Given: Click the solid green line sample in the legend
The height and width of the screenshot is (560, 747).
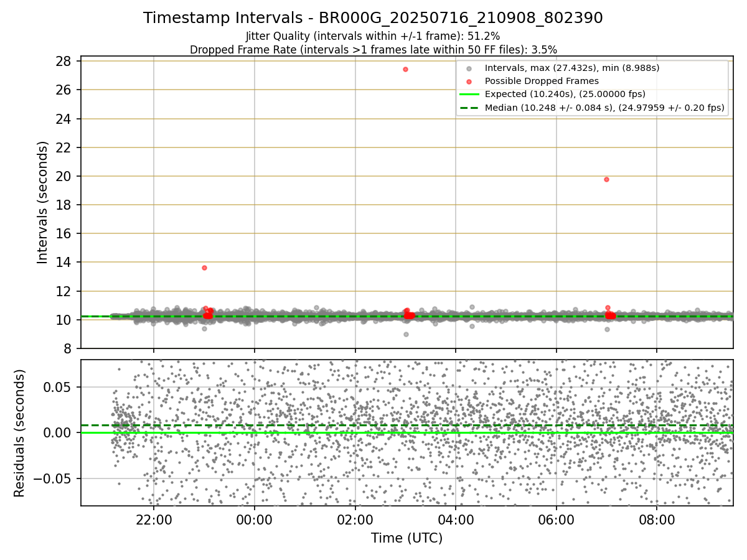Looking at the screenshot, I should point(469,95).
